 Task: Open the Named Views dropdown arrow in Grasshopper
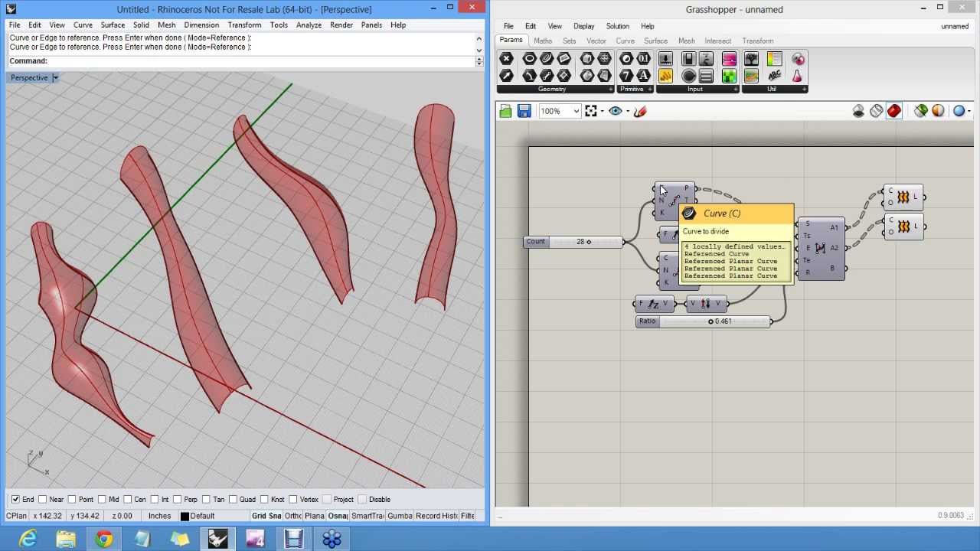627,112
